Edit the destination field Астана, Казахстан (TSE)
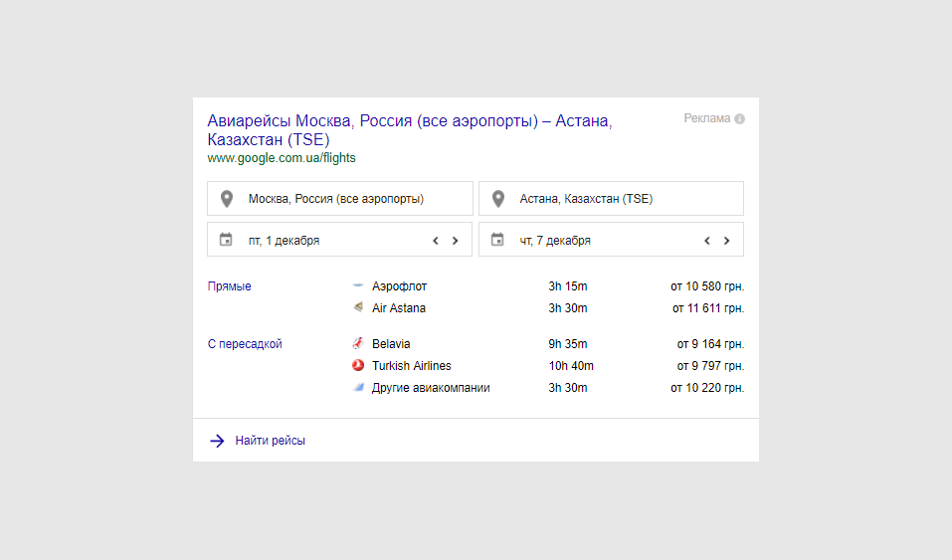Image resolution: width=952 pixels, height=560 pixels. (611, 199)
